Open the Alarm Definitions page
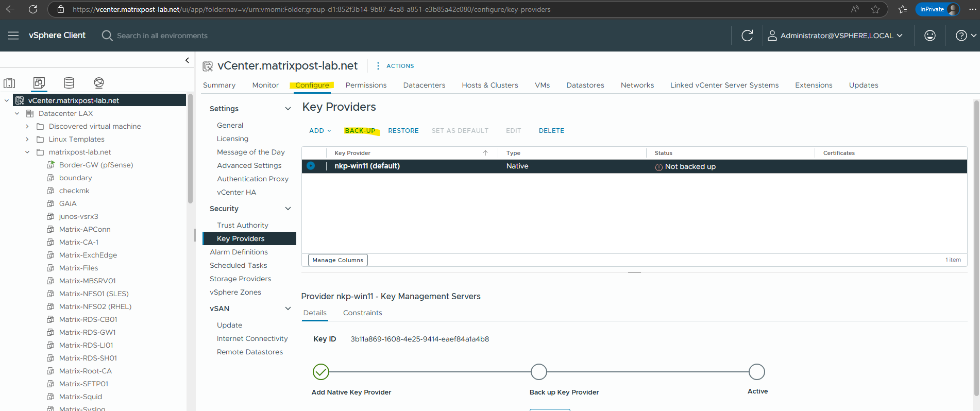980x411 pixels. (239, 252)
